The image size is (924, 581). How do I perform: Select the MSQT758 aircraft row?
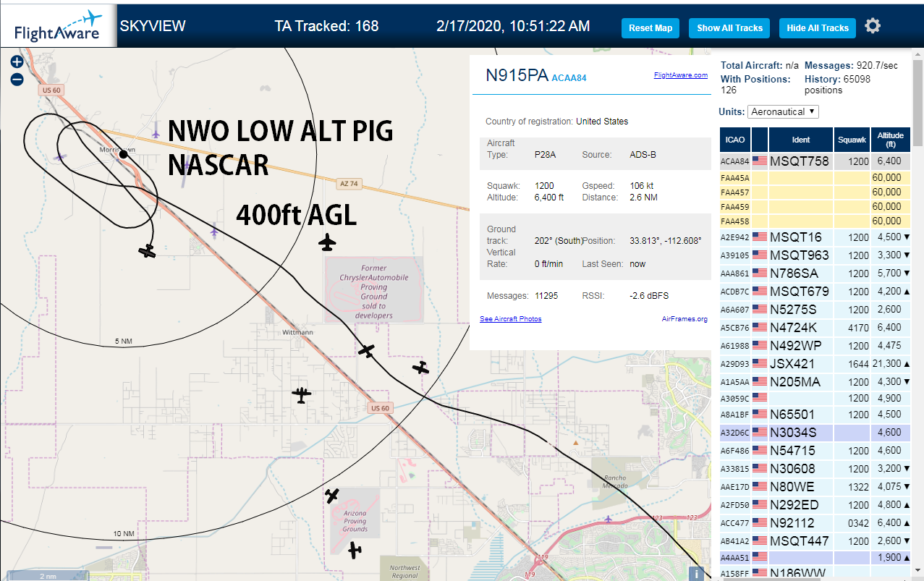point(815,161)
